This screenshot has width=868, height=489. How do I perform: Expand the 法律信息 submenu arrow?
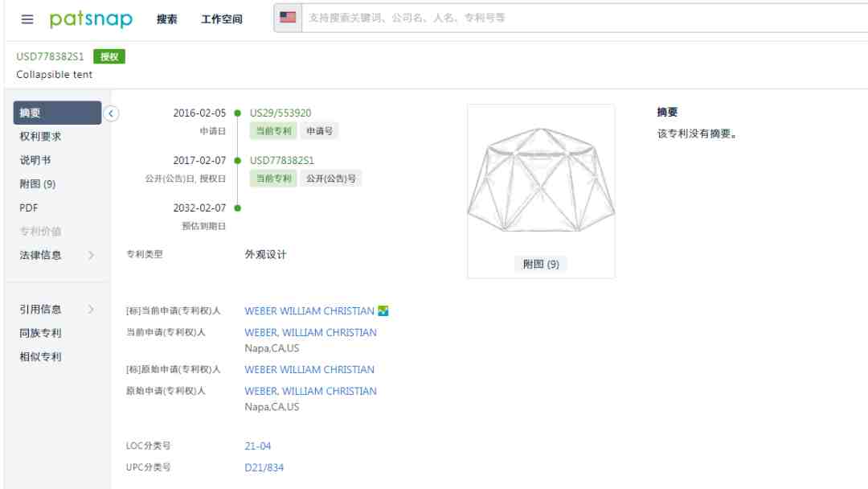tap(91, 255)
